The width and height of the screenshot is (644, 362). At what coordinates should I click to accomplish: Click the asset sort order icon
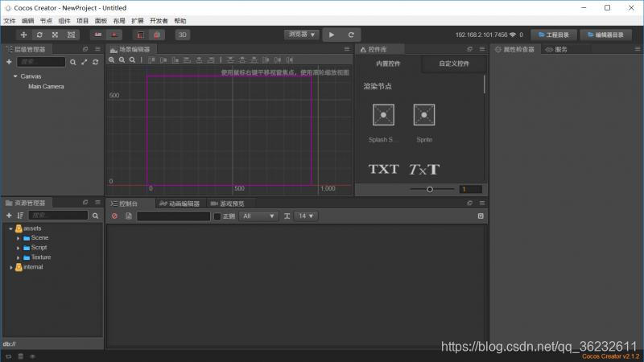[20, 216]
